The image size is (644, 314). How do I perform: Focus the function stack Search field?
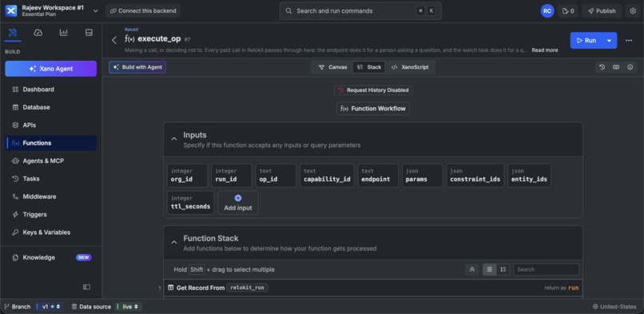[x=547, y=270]
